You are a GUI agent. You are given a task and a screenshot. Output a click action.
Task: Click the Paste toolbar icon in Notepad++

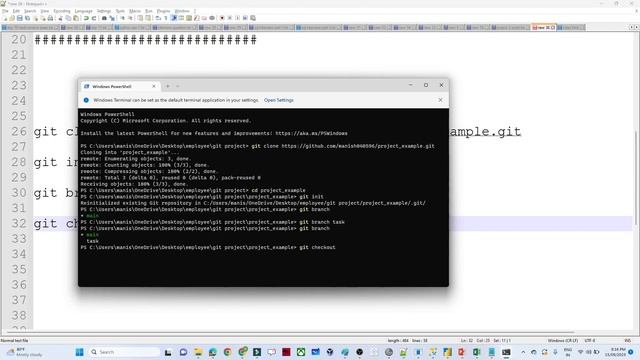click(x=76, y=18)
